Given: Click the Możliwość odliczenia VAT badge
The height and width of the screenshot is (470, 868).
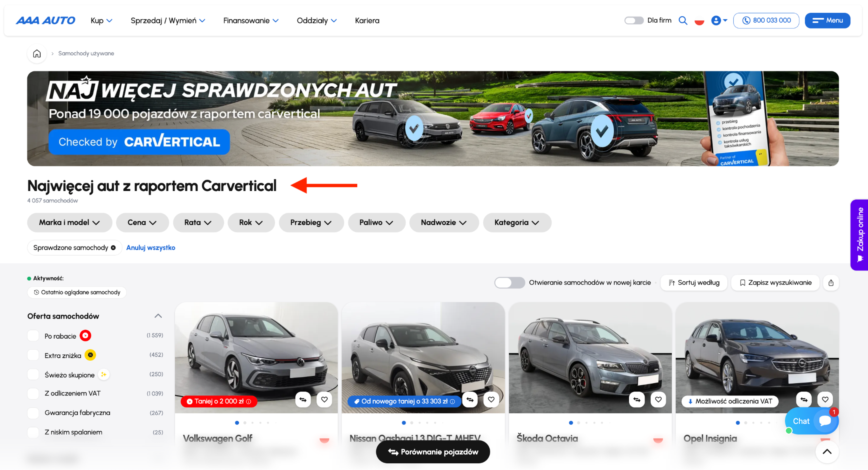Looking at the screenshot, I should pyautogui.click(x=730, y=401).
